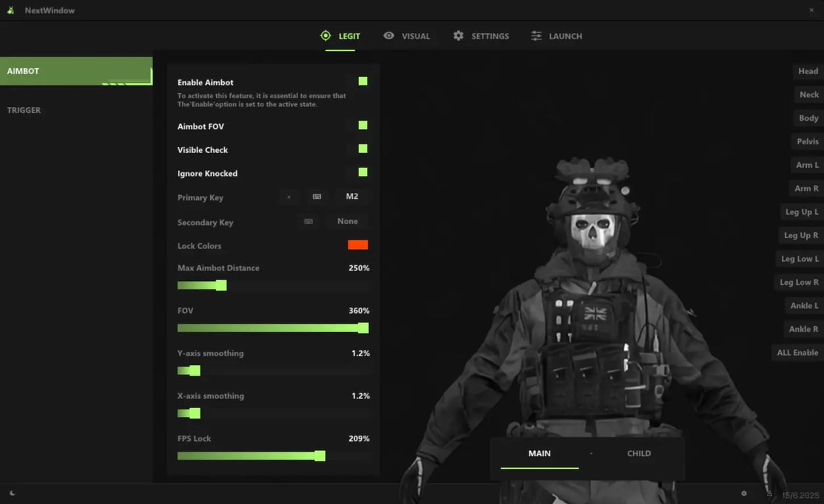Image resolution: width=824 pixels, height=504 pixels.
Task: Switch to the MAIN tab below character
Action: point(540,453)
